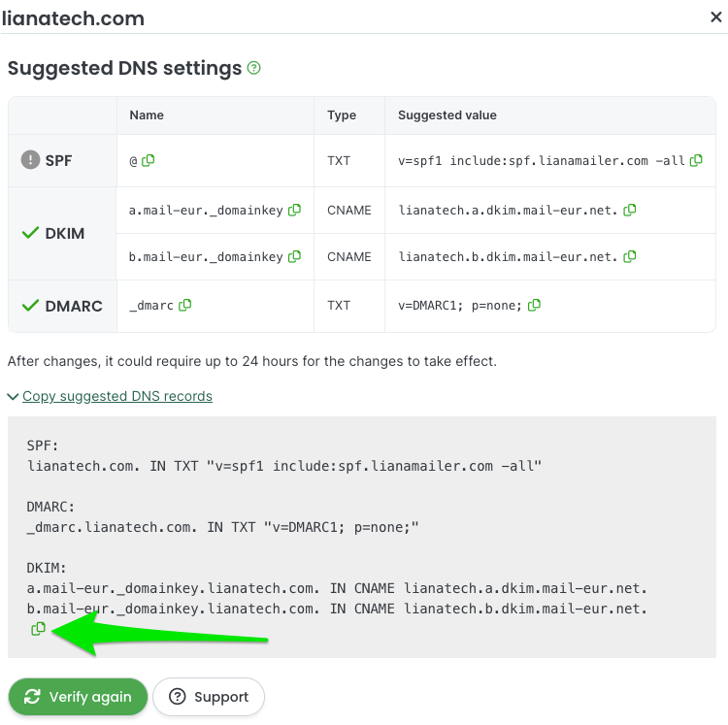
Task: Select the b.mail-eur._domainkey table name
Action: [x=206, y=257]
